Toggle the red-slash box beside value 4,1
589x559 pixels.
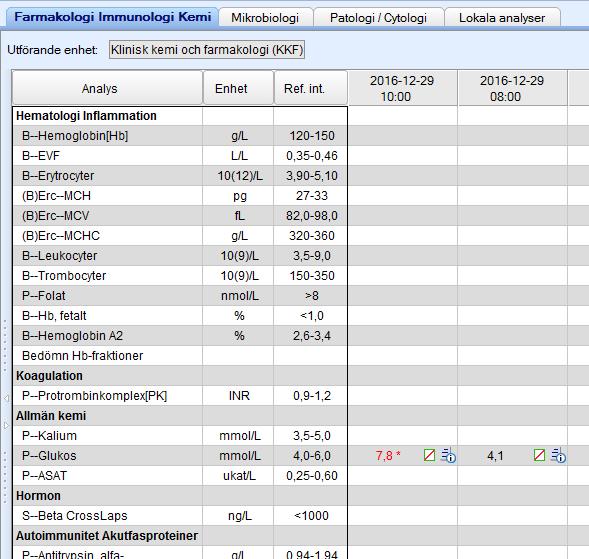[539, 455]
